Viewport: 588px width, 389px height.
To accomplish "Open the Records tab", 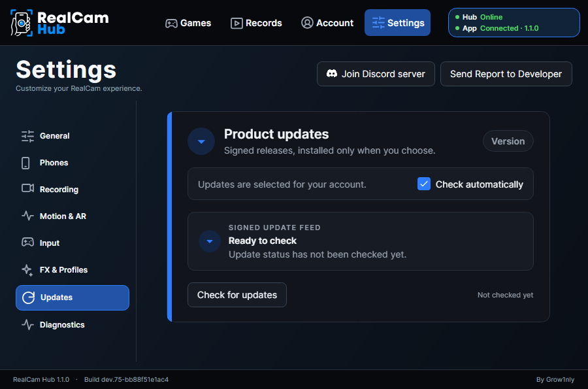I will [257, 23].
